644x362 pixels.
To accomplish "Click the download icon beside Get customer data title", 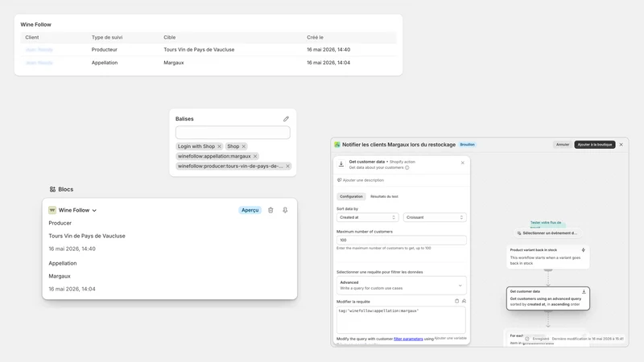I will point(341,164).
